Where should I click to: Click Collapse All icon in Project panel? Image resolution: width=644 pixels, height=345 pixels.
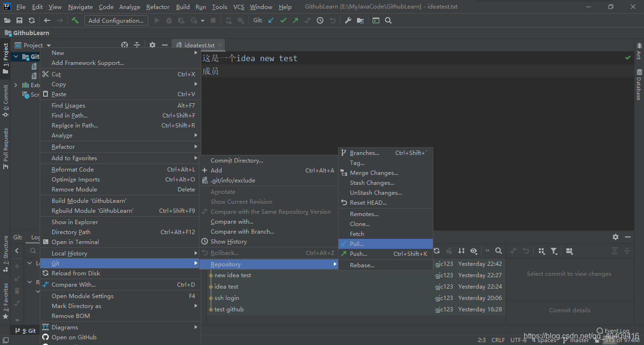pyautogui.click(x=137, y=45)
